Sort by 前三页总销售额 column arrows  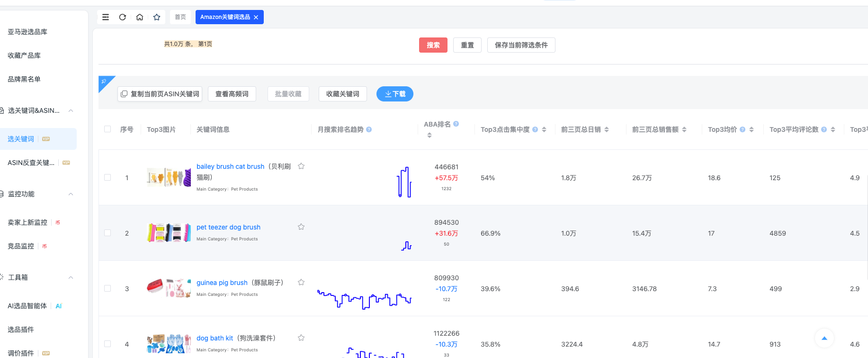click(684, 129)
